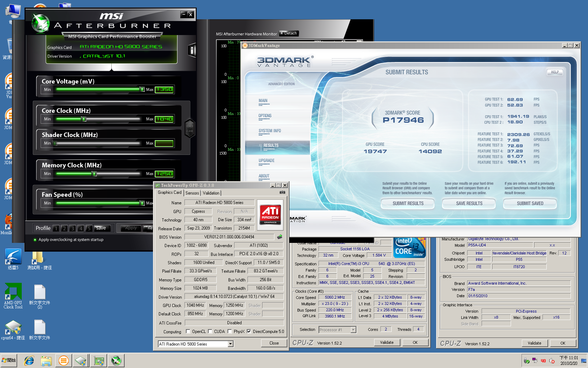This screenshot has height=368, width=588.
Task: Click Windows Start button 開始
Action: tap(9, 360)
